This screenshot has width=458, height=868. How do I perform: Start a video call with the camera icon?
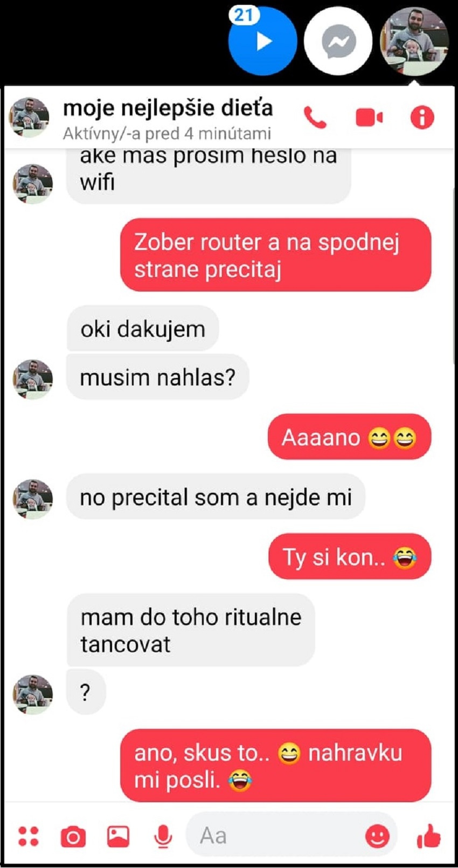(369, 117)
